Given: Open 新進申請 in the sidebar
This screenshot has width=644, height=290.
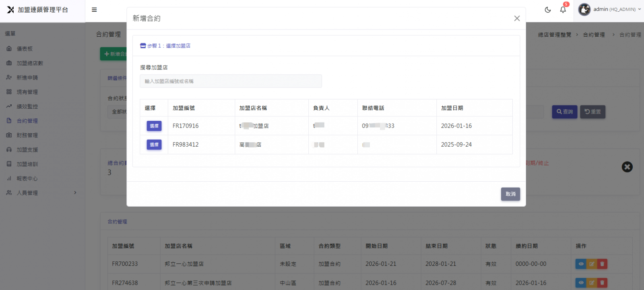Looking at the screenshot, I should [27, 78].
